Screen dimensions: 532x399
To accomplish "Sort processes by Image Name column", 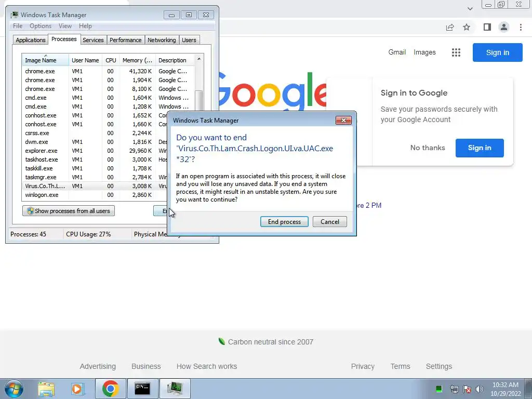I will [x=46, y=60].
